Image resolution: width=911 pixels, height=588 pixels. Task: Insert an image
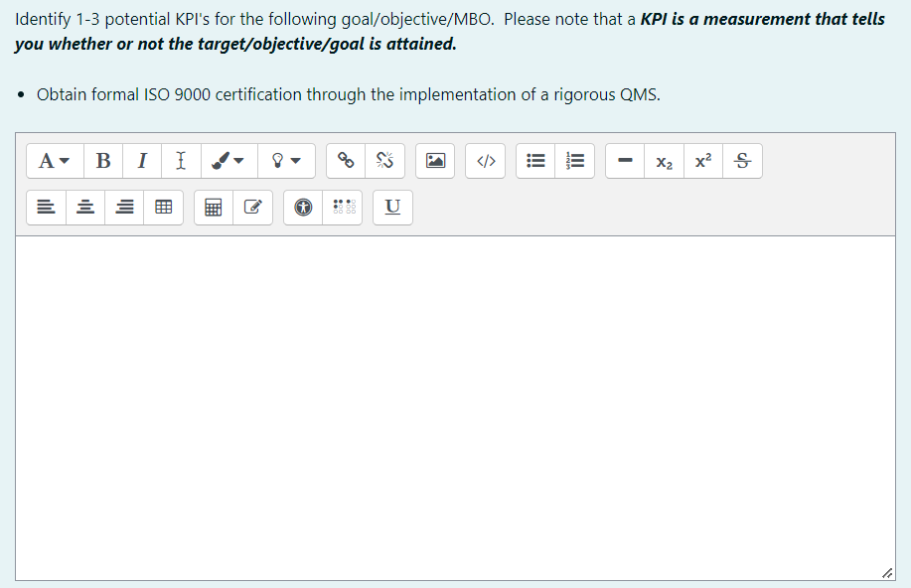click(435, 160)
